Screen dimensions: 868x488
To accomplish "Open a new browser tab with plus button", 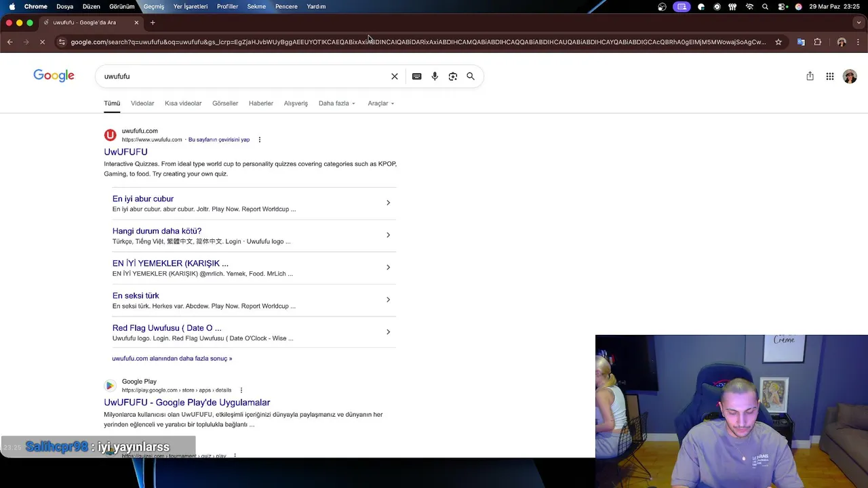I will point(153,22).
